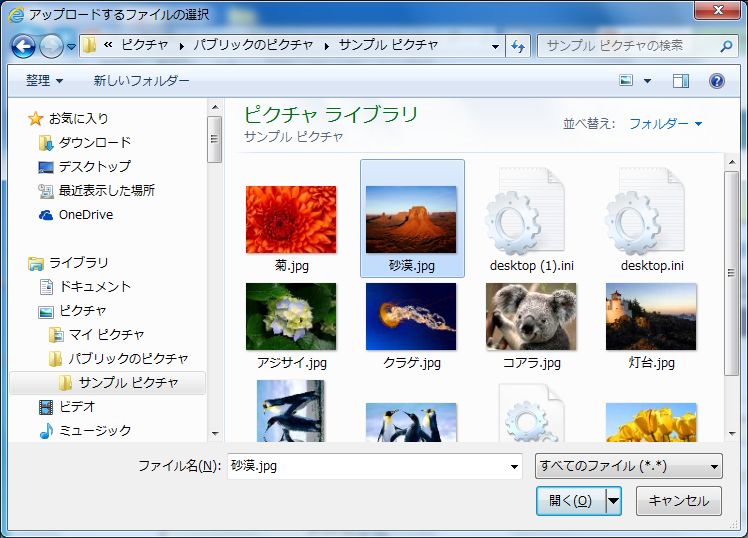Click the magnifier search icon
Image resolution: width=748 pixels, height=538 pixels.
[726, 46]
